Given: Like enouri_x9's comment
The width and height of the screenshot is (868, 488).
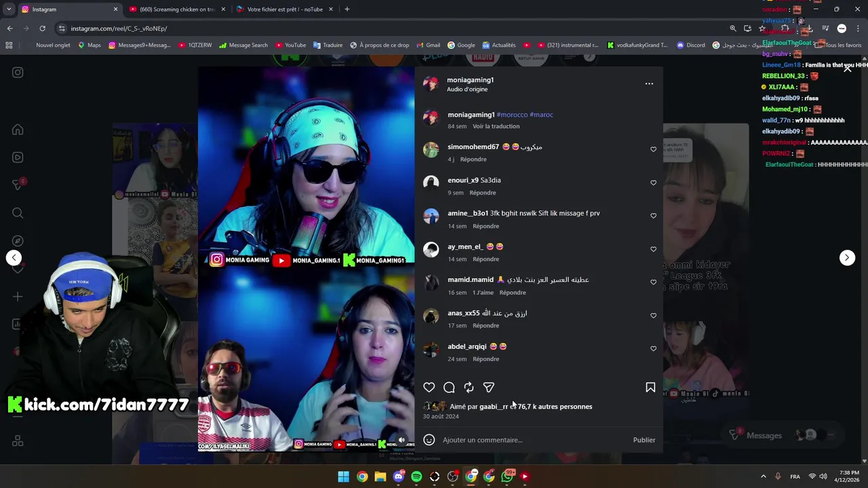Looking at the screenshot, I should pyautogui.click(x=653, y=182).
